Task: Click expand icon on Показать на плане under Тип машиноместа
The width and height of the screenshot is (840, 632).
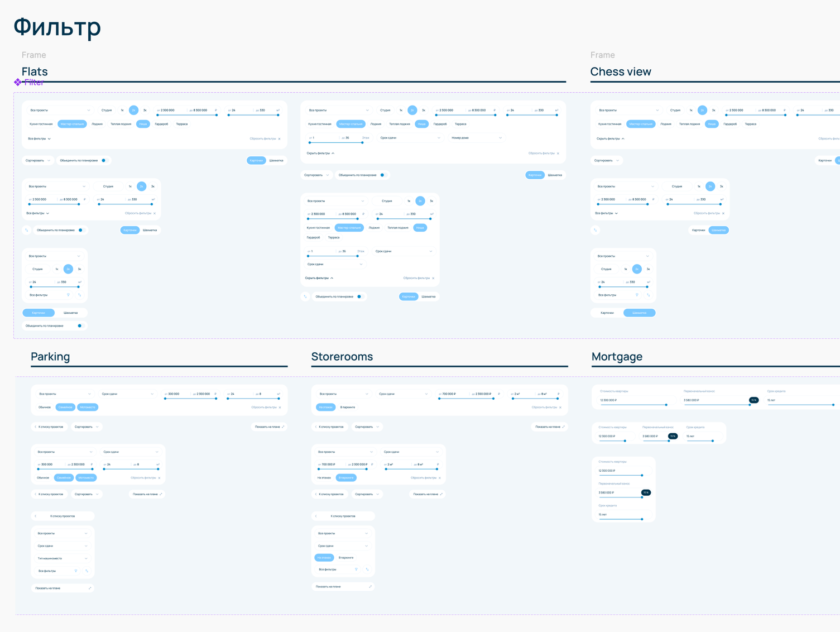Action: [90, 588]
